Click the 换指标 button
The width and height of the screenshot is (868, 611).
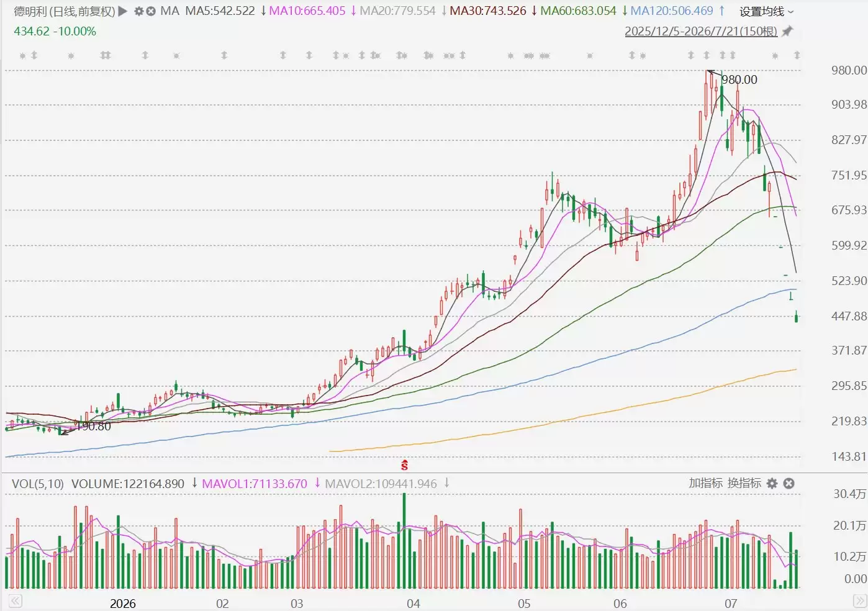coord(744,483)
